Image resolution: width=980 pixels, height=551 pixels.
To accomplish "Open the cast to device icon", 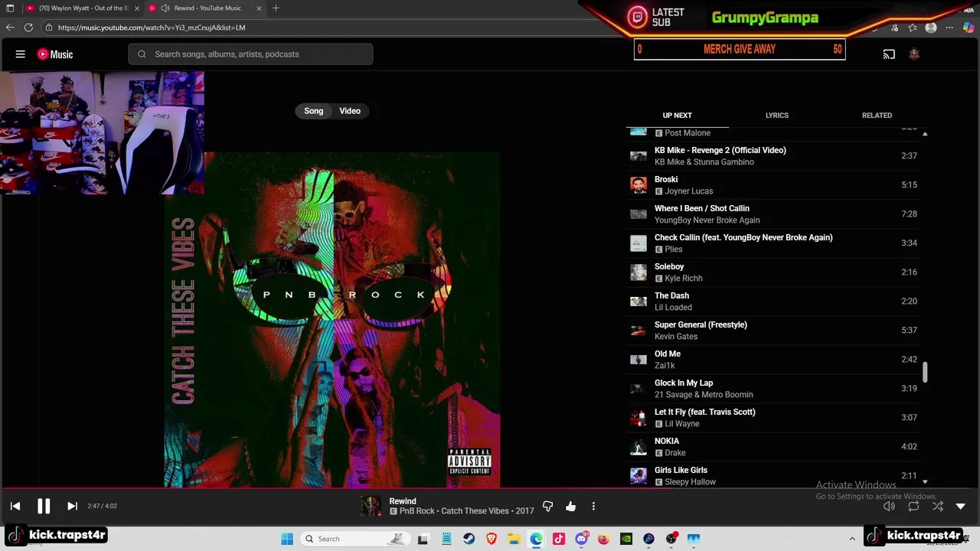I will pos(889,54).
